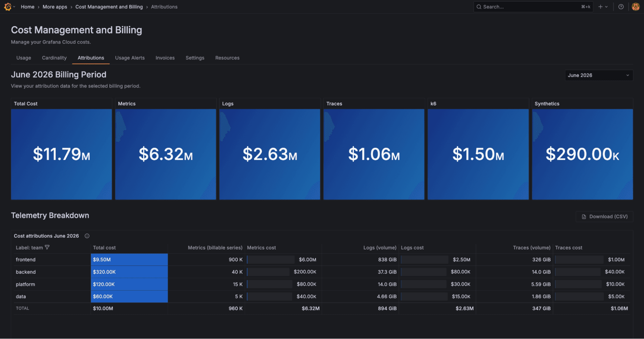Select the data team row label

21,297
